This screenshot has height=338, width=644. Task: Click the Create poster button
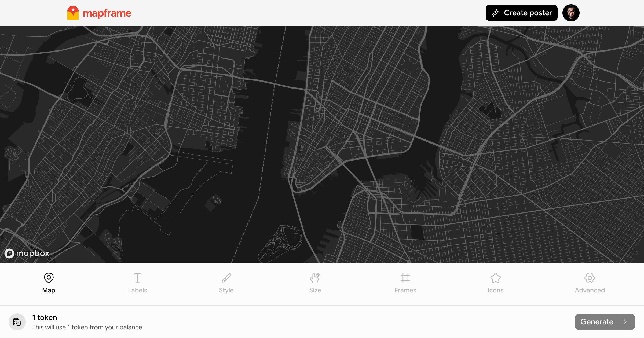tap(521, 13)
